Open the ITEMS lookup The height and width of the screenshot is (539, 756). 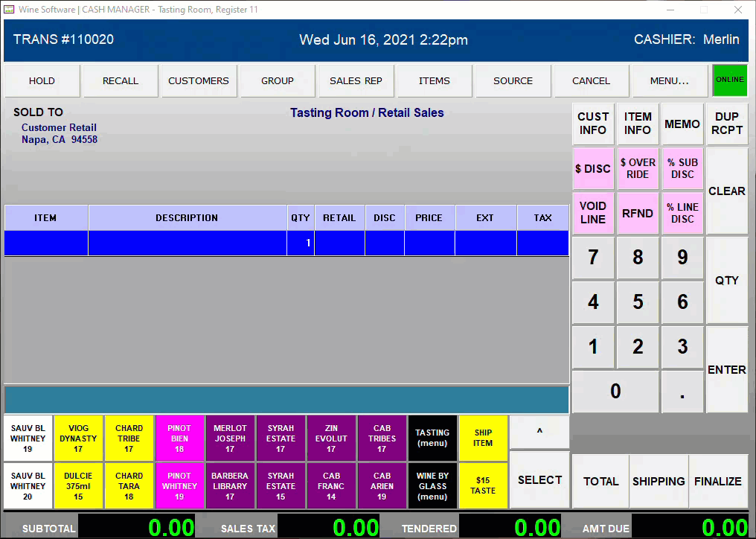434,80
